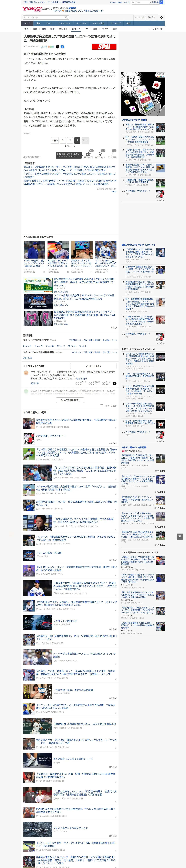Click the keyword search magnifier icon
The image size is (186, 868).
(66, 18)
